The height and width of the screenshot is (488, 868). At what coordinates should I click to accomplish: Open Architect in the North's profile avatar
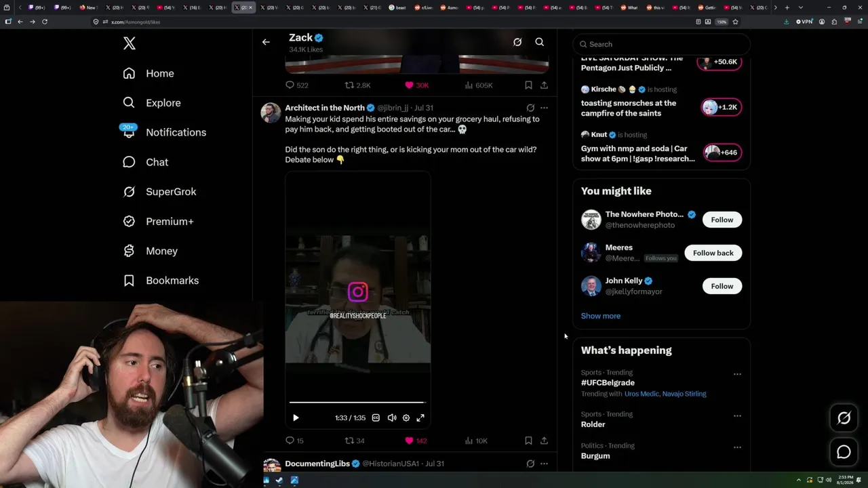pos(271,113)
